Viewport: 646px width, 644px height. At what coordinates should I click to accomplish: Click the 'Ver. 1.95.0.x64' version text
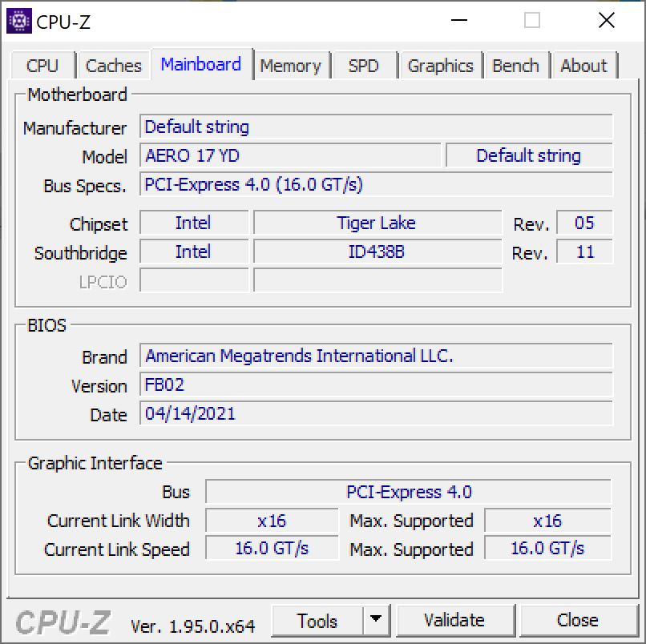[x=193, y=626]
